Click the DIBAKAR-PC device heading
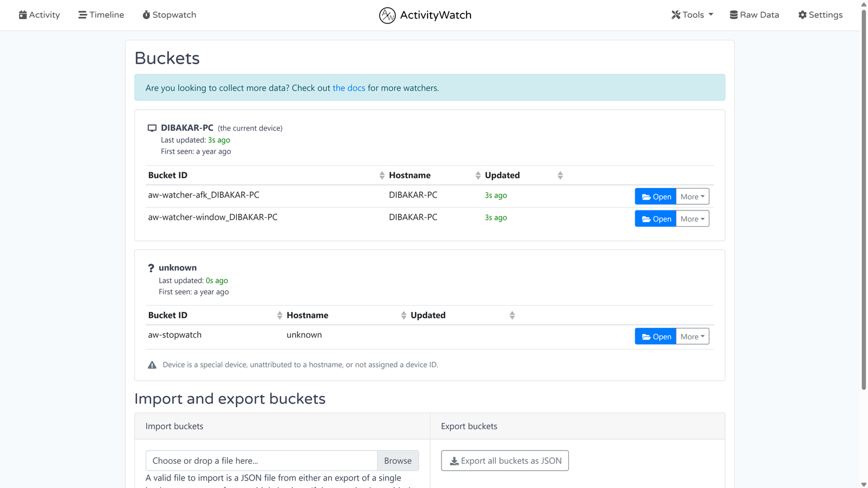This screenshot has height=488, width=868. [x=187, y=128]
